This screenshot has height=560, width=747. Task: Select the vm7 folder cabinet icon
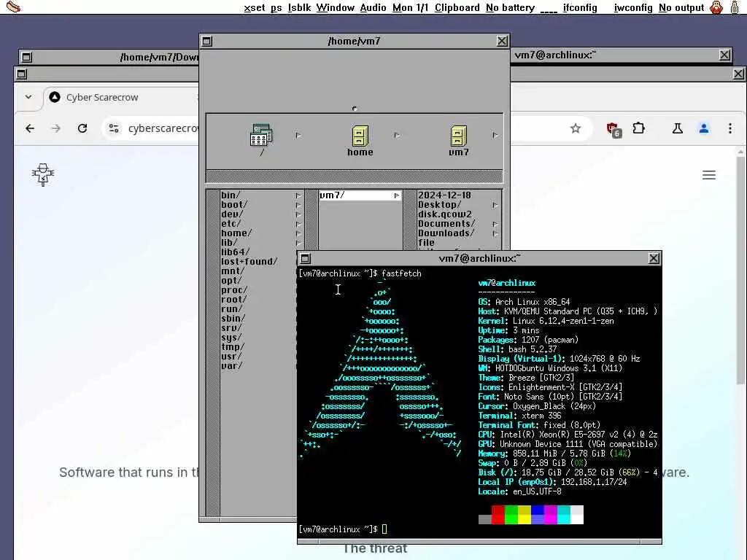[458, 136]
